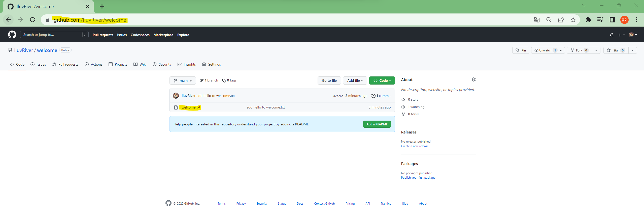This screenshot has height=218, width=644.
Task: Click the Go to file button
Action: [329, 80]
